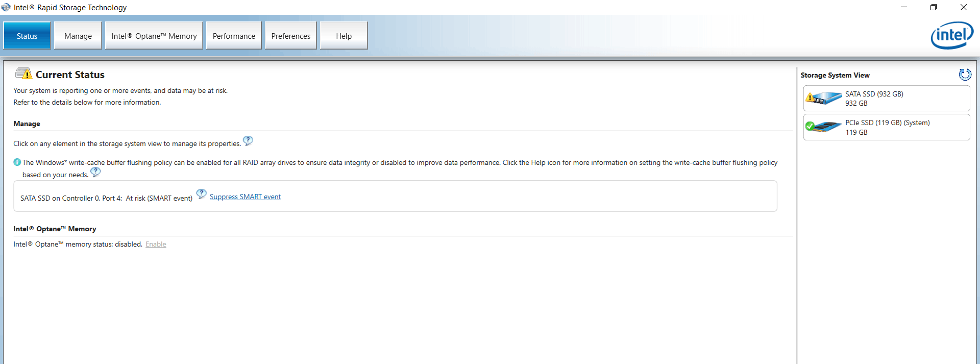The image size is (980, 364).
Task: Open help for storage system view properties
Action: click(x=248, y=140)
